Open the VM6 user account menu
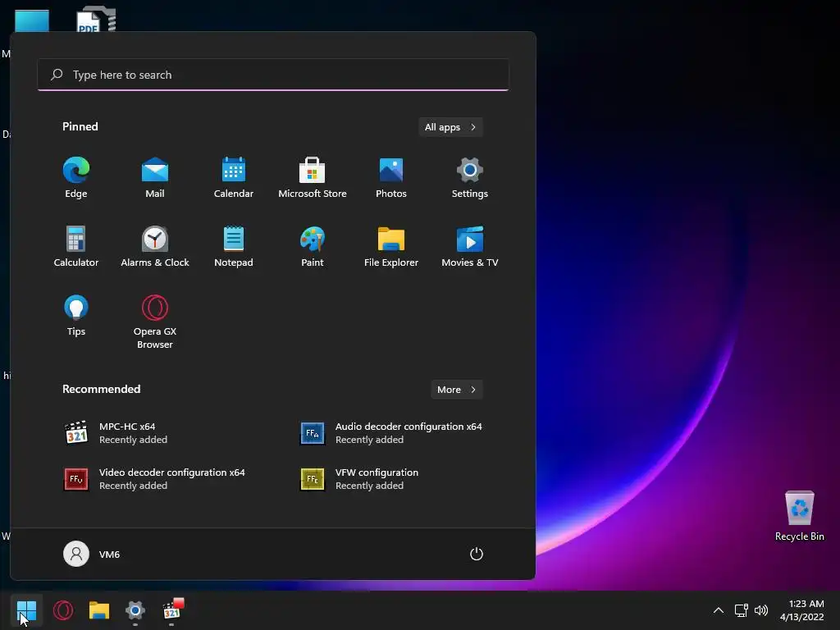This screenshot has width=840, height=630. 92,554
